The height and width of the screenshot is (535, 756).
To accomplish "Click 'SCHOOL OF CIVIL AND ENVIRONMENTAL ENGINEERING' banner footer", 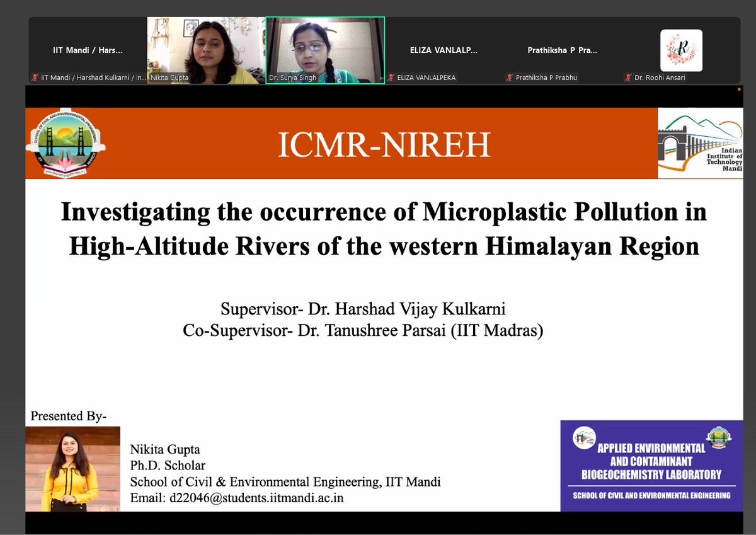I will pyautogui.click(x=651, y=496).
